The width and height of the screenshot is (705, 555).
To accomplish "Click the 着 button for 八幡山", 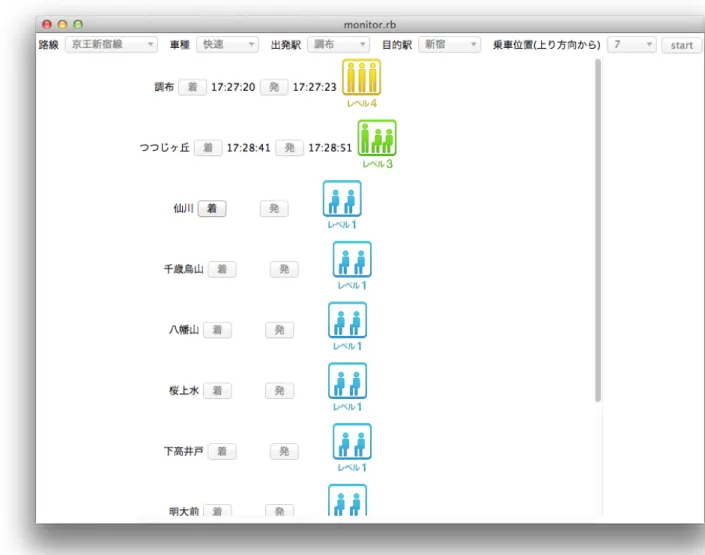I will 217,330.
